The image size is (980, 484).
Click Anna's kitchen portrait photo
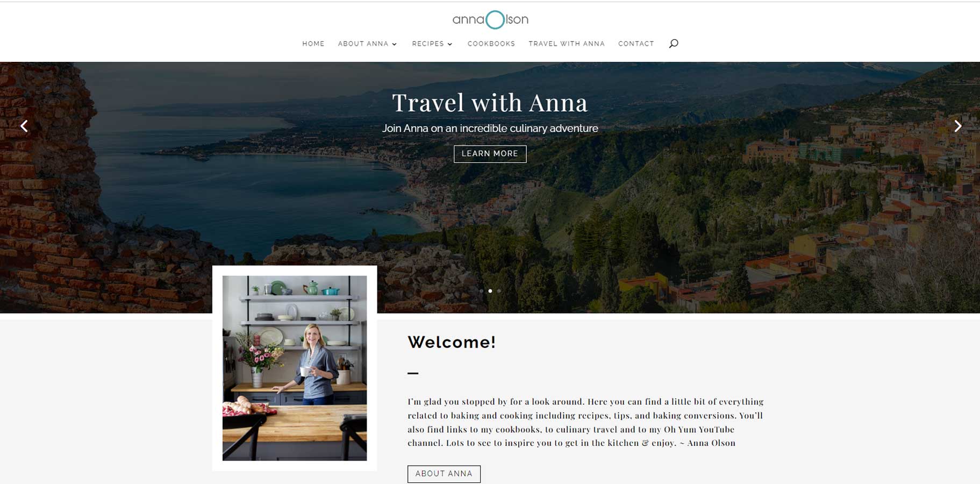pos(295,368)
